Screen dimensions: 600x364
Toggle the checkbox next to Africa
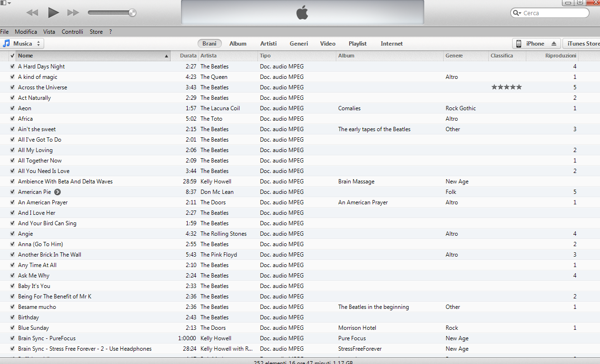pyautogui.click(x=12, y=119)
